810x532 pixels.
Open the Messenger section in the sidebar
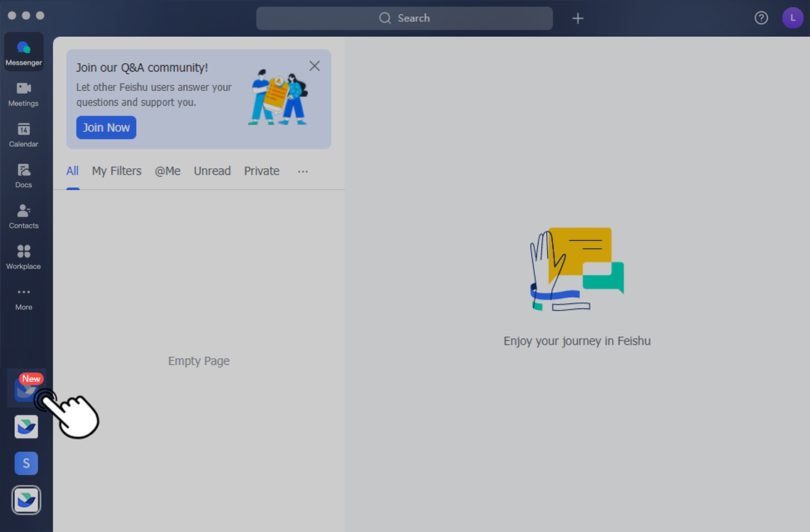tap(23, 52)
